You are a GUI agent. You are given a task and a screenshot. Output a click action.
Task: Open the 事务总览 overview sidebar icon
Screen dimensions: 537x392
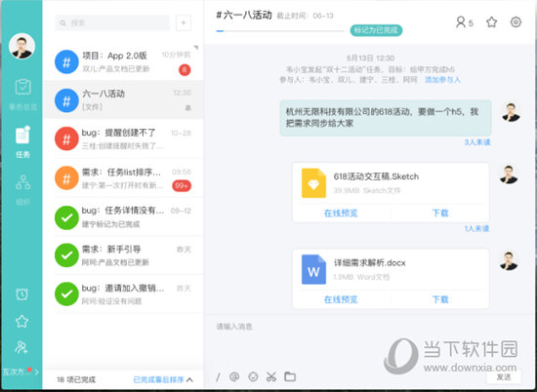[23, 94]
